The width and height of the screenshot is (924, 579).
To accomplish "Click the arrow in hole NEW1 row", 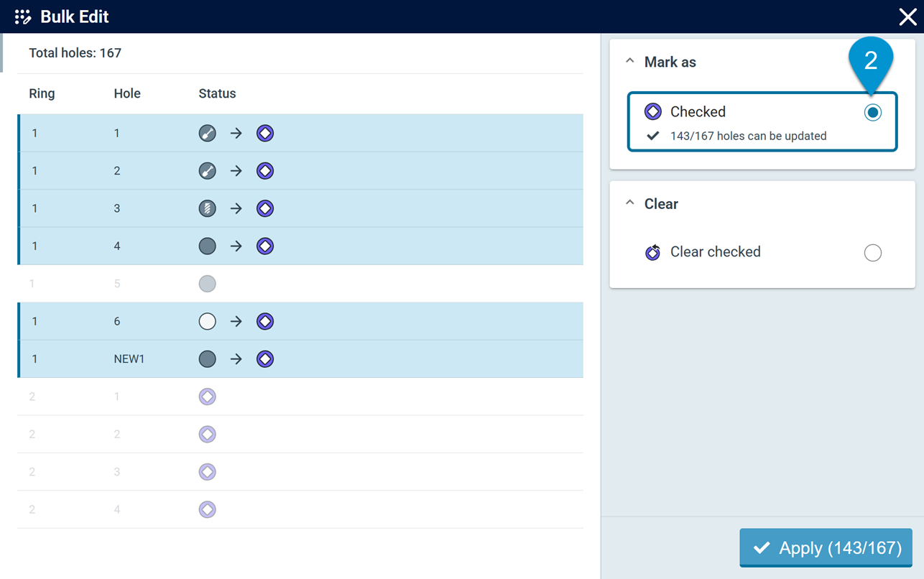I will 236,358.
